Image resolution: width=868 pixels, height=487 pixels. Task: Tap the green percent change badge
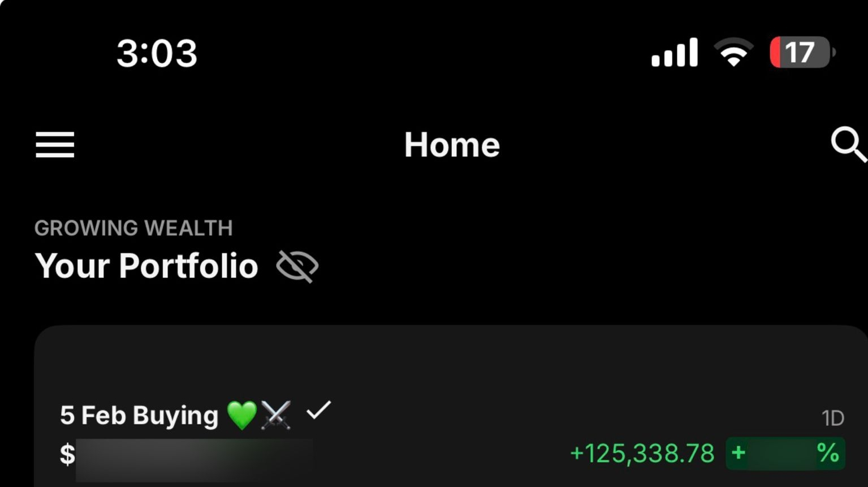[x=785, y=454]
